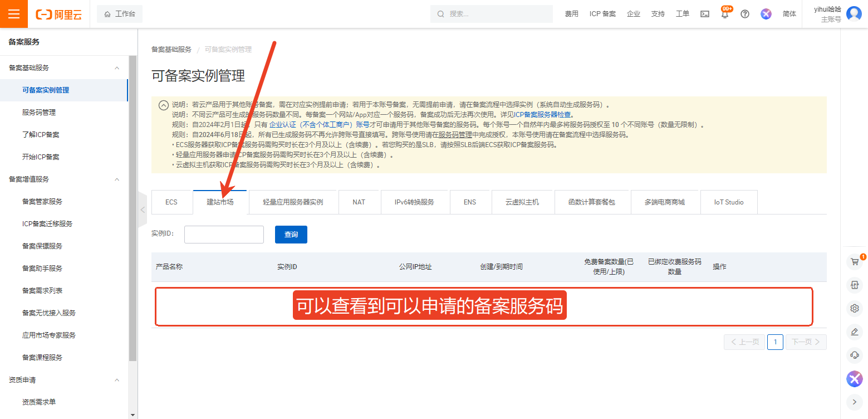Click the purple AI assistant icon in header
Viewport: 868px width, 419px height.
point(767,14)
